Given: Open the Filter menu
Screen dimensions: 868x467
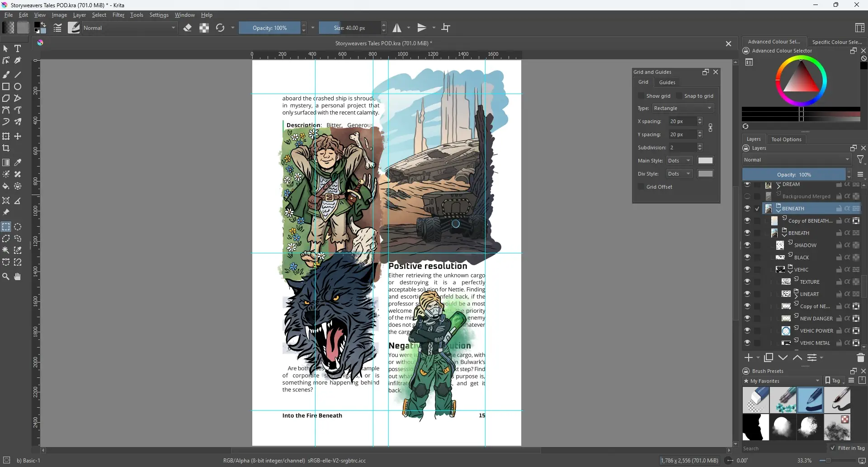Looking at the screenshot, I should click(118, 15).
